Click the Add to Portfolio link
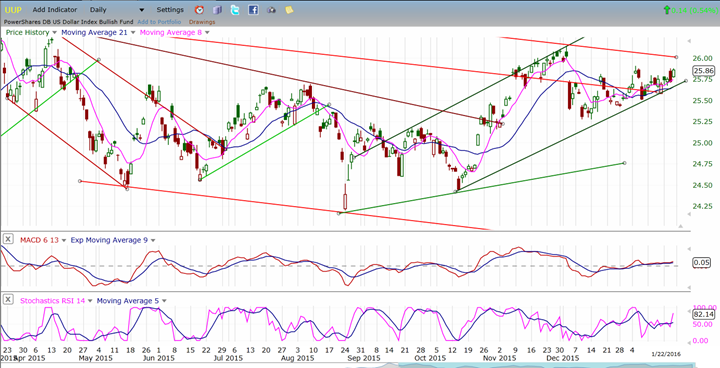Screen dimensions: 720x368 pos(159,22)
